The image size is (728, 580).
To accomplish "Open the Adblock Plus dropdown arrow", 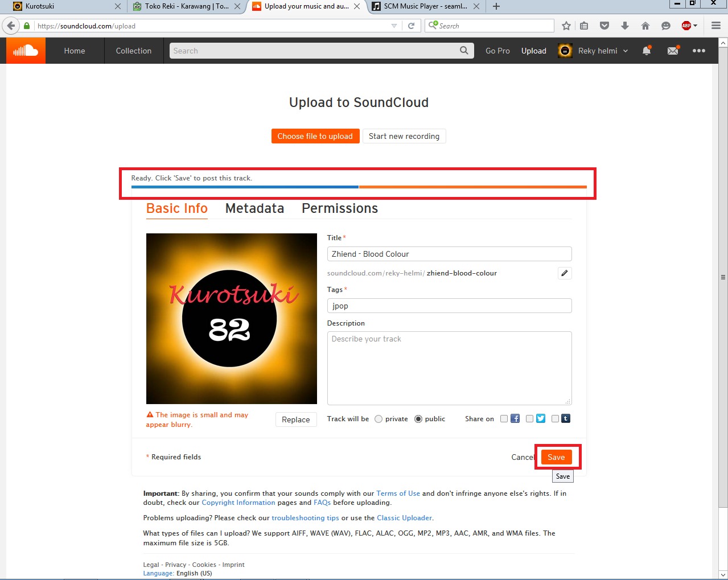I will 695,26.
